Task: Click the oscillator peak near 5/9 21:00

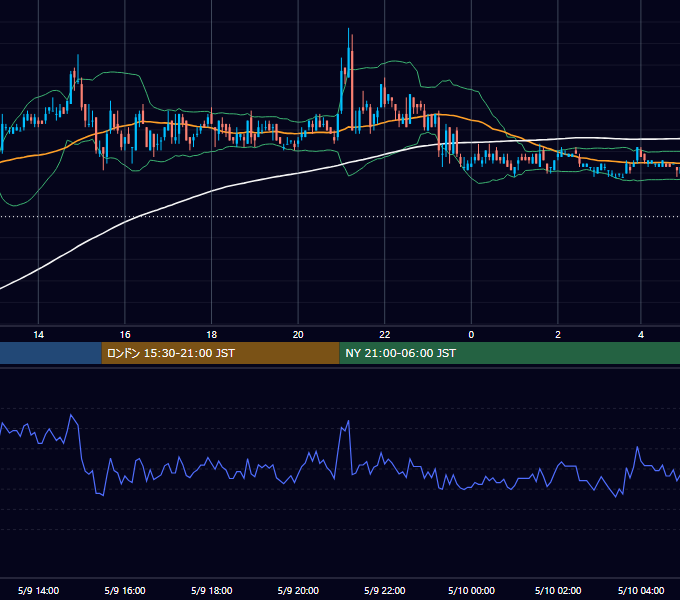Action: pos(348,421)
